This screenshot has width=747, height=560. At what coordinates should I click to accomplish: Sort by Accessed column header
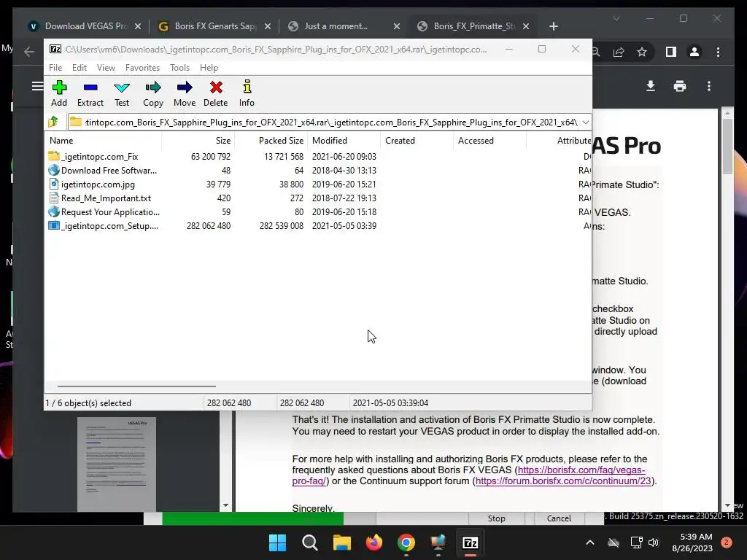[x=489, y=141]
